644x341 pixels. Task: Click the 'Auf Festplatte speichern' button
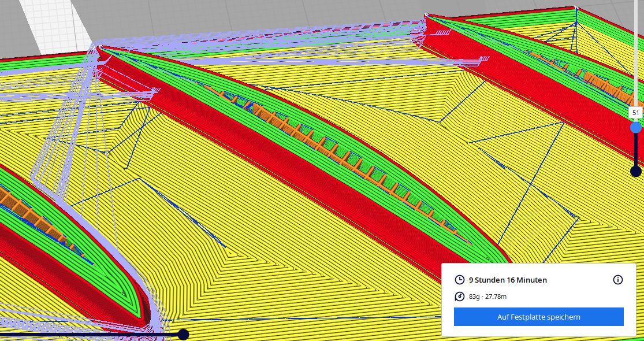tap(538, 317)
